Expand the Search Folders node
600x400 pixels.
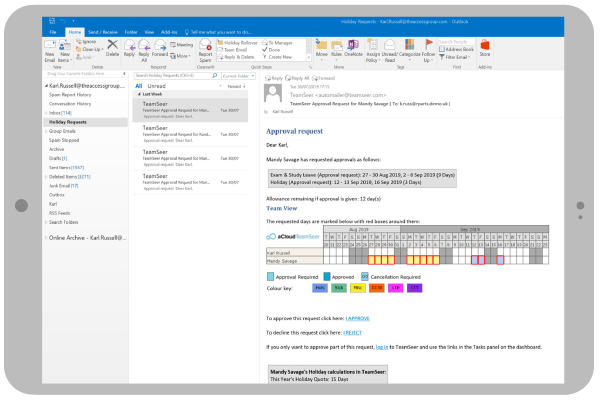(46, 222)
